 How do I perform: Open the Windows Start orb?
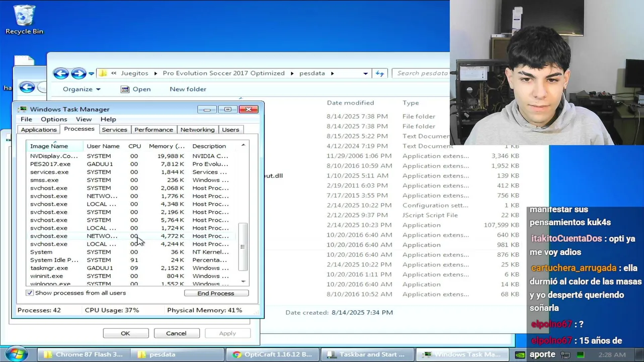16,353
